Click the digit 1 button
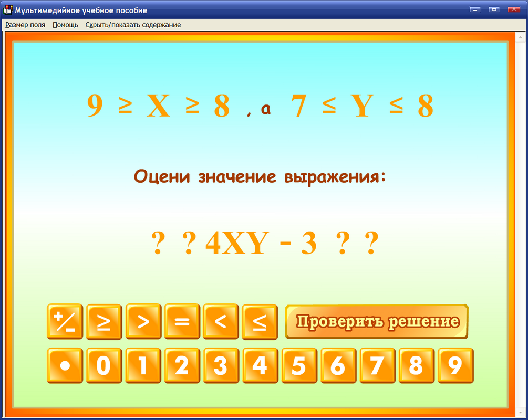Viewport: 528px width, 420px height. coord(143,366)
